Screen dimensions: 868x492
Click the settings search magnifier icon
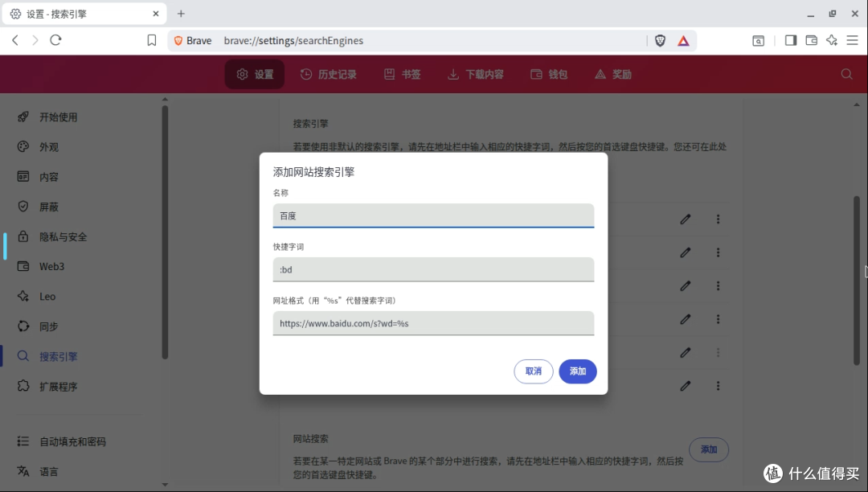[x=846, y=74]
